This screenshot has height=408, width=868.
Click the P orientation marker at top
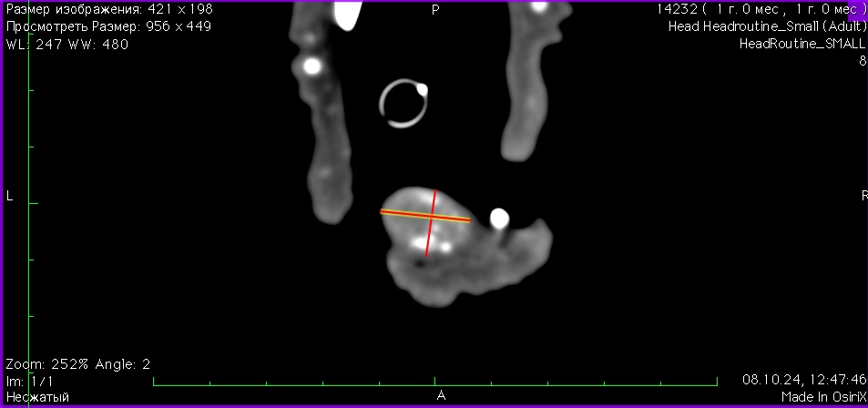(x=434, y=9)
